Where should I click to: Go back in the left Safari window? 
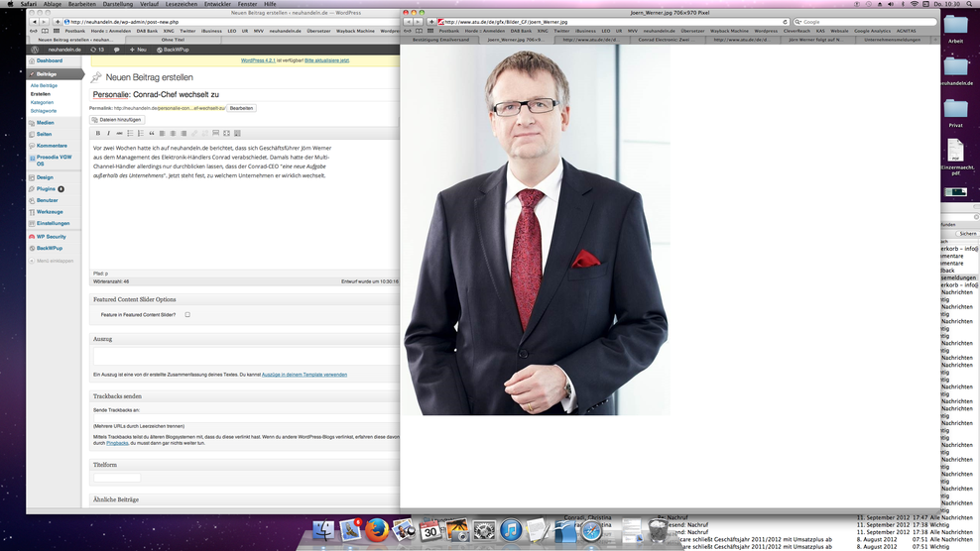(x=35, y=22)
